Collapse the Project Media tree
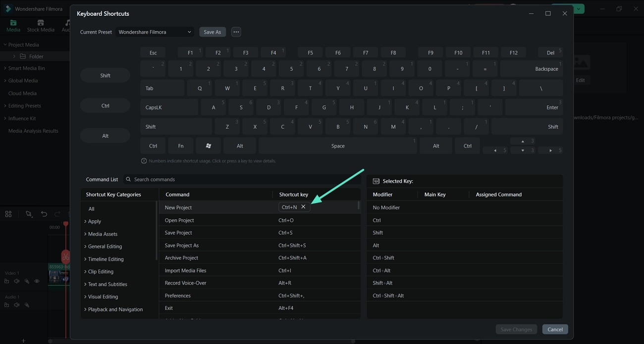The image size is (644, 344). [x=5, y=45]
